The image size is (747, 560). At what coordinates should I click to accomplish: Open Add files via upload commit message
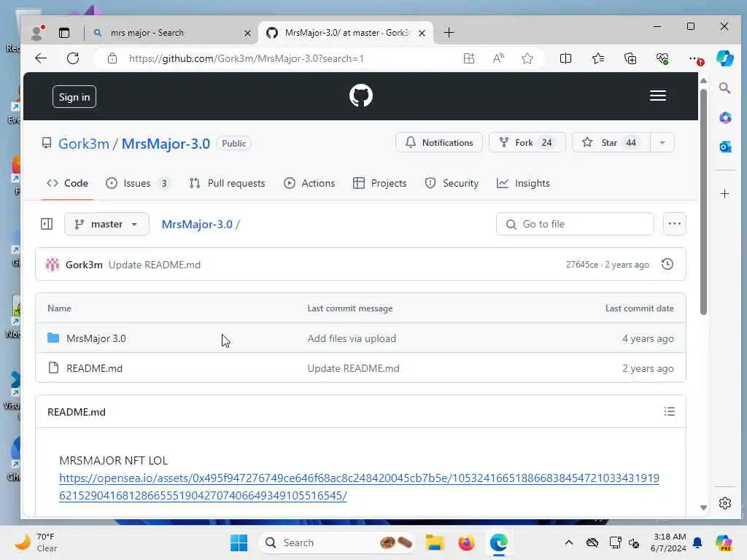tap(352, 338)
